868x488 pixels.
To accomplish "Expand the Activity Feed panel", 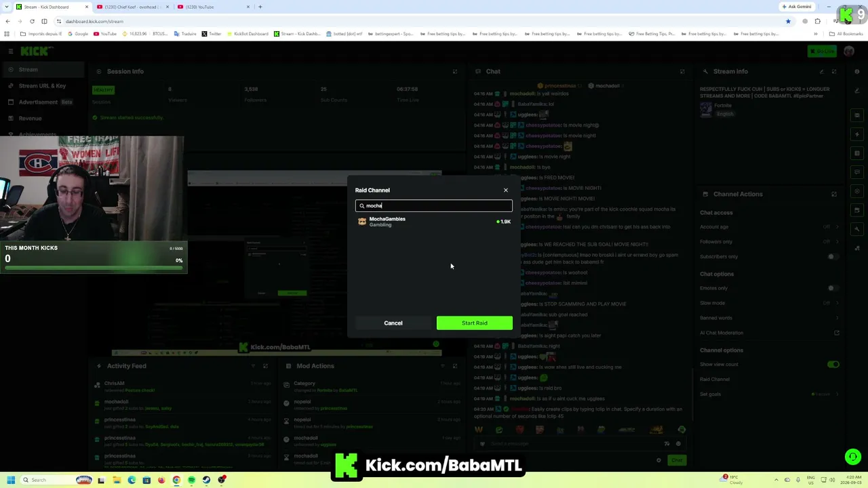I will [265, 366].
